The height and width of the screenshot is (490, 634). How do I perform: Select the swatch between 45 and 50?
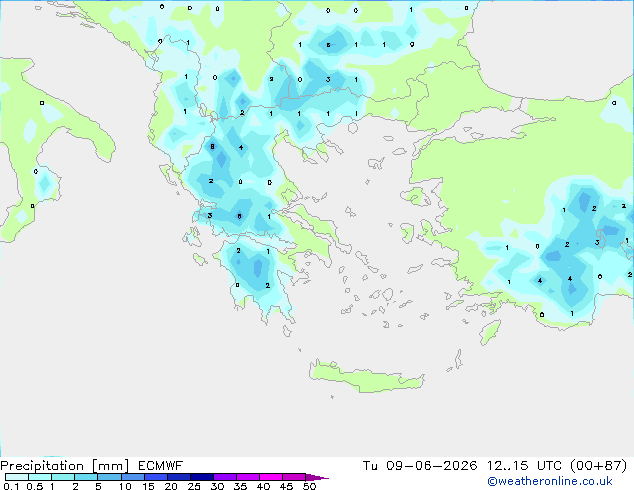tap(294, 477)
